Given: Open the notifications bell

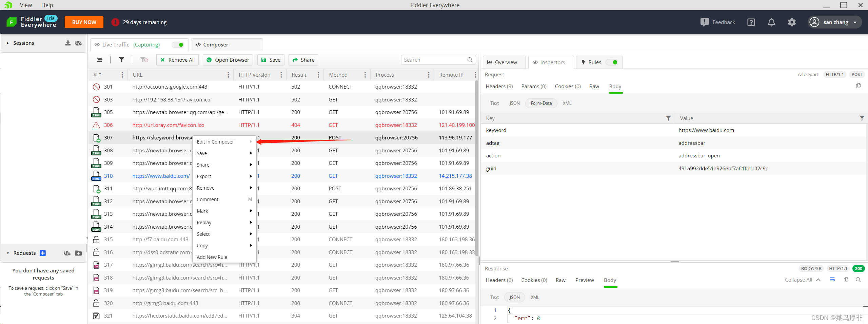Looking at the screenshot, I should point(771,22).
